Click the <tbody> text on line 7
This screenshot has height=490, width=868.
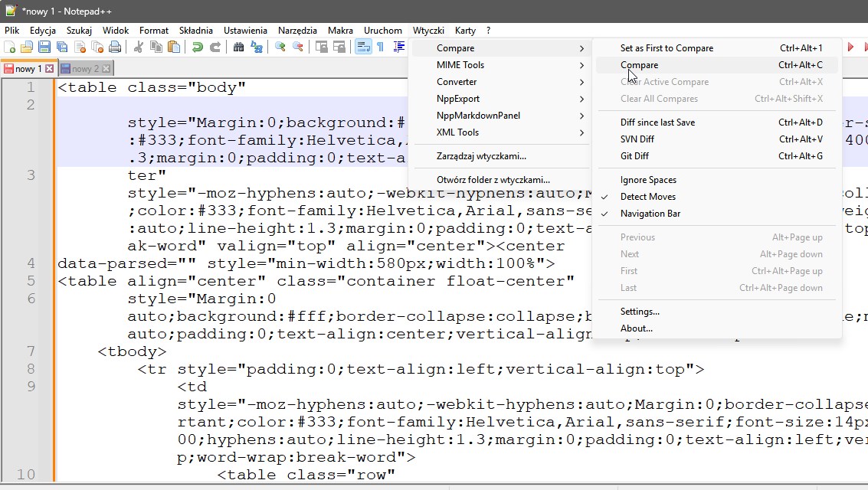tap(132, 351)
